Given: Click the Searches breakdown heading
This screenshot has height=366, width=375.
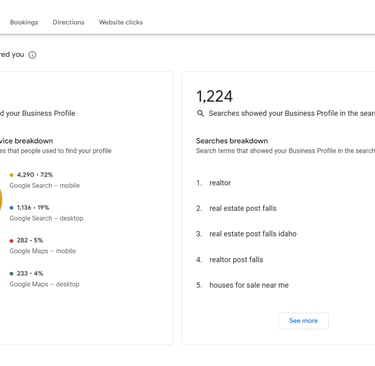Looking at the screenshot, I should [x=232, y=141].
